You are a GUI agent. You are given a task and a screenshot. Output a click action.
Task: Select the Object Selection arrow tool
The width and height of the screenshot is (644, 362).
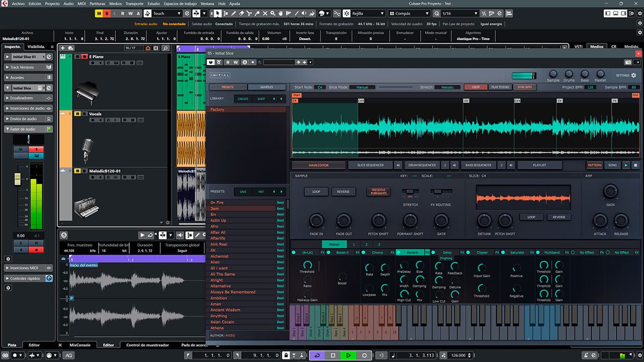pos(218,13)
